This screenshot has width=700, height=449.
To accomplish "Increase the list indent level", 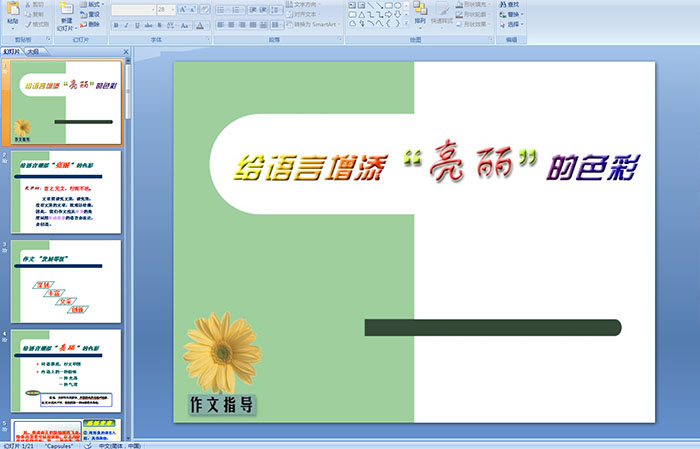I will pos(263,10).
